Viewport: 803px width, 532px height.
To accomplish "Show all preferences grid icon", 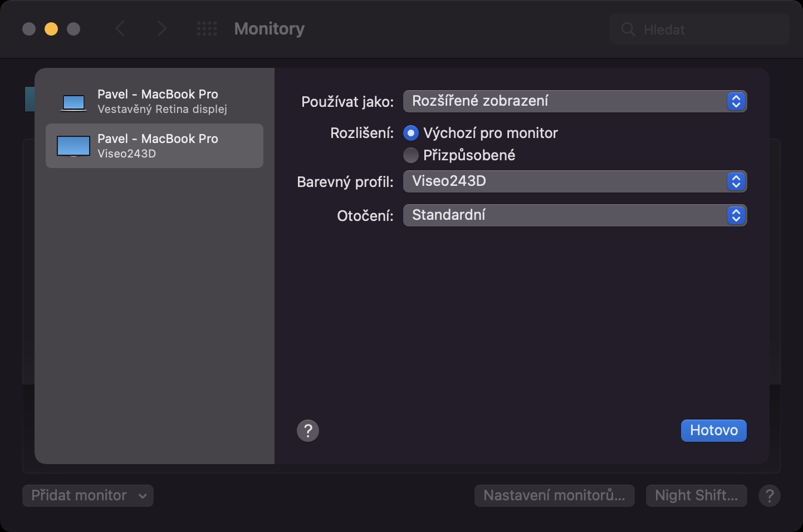I will 207,29.
